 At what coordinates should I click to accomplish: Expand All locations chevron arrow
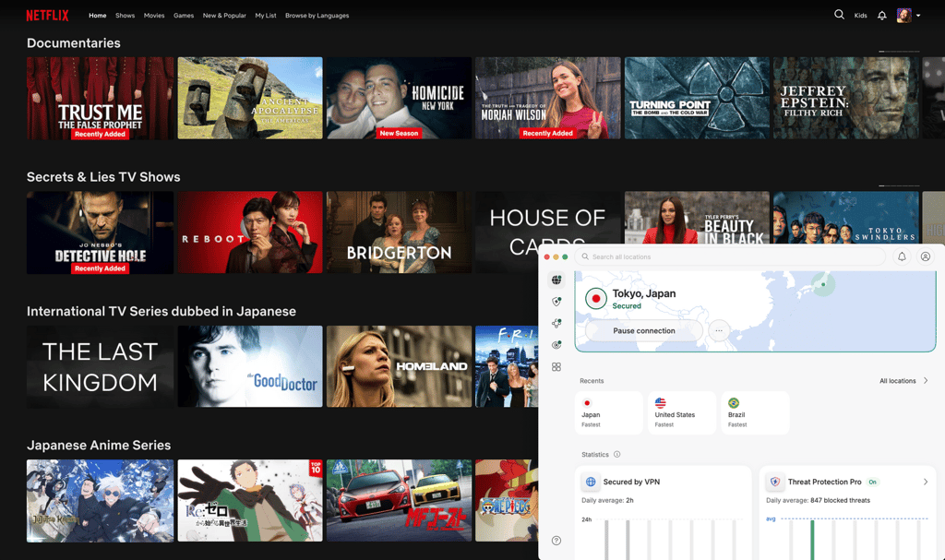click(926, 381)
